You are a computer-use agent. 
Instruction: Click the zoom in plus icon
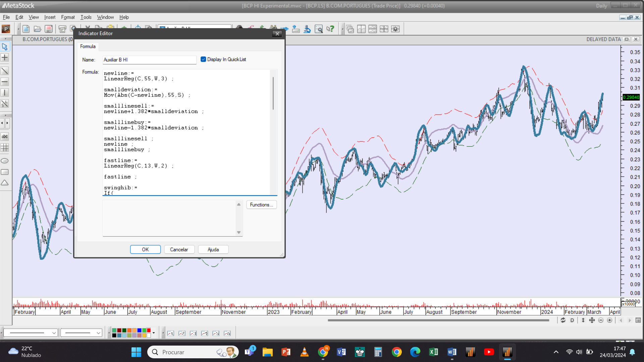coord(609,320)
